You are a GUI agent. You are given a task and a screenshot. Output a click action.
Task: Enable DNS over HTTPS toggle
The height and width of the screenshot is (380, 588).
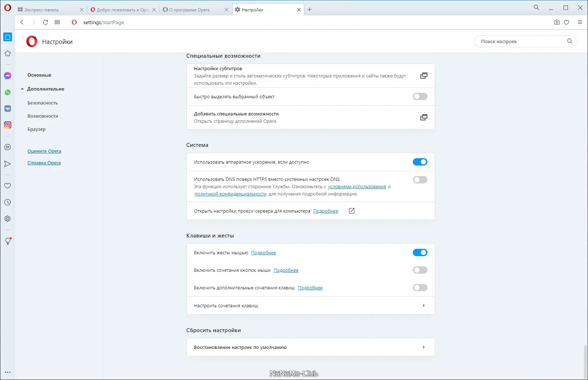point(420,180)
